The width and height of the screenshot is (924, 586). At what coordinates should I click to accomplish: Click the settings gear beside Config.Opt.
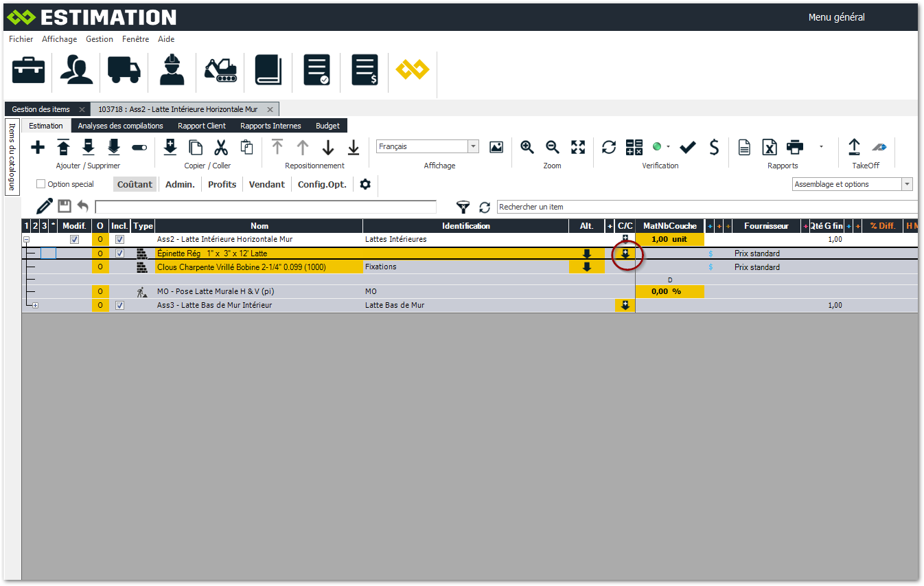point(365,184)
